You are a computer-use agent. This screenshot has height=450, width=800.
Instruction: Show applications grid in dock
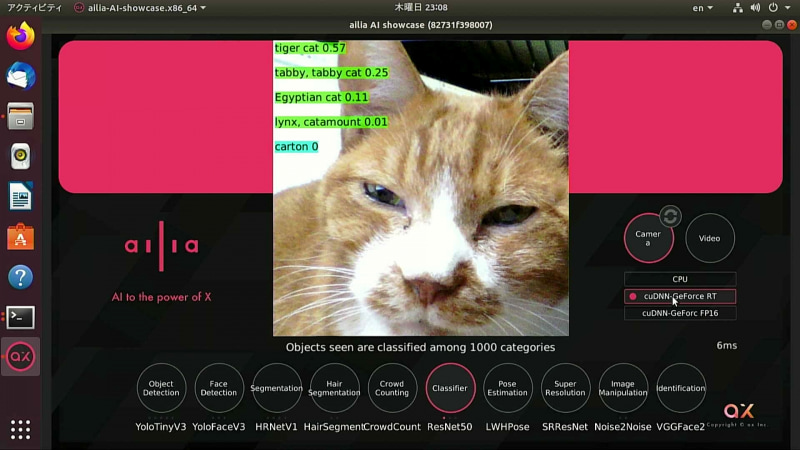pos(20,430)
